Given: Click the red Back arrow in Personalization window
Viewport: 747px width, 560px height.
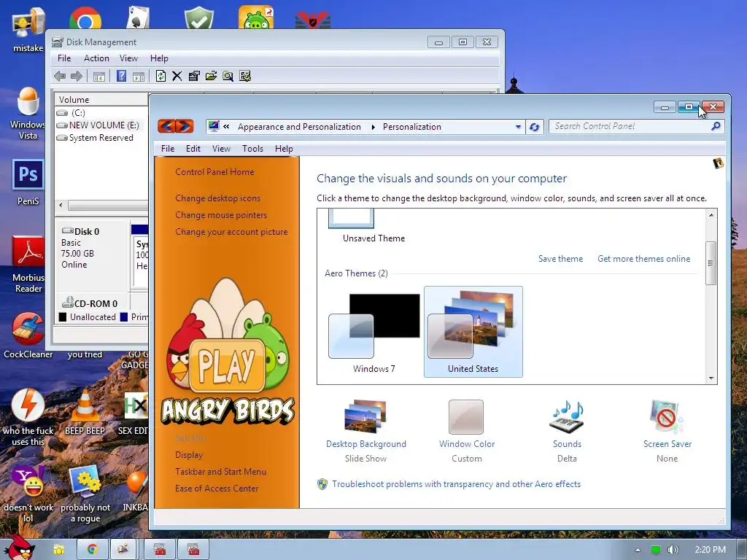Looking at the screenshot, I should click(x=166, y=126).
